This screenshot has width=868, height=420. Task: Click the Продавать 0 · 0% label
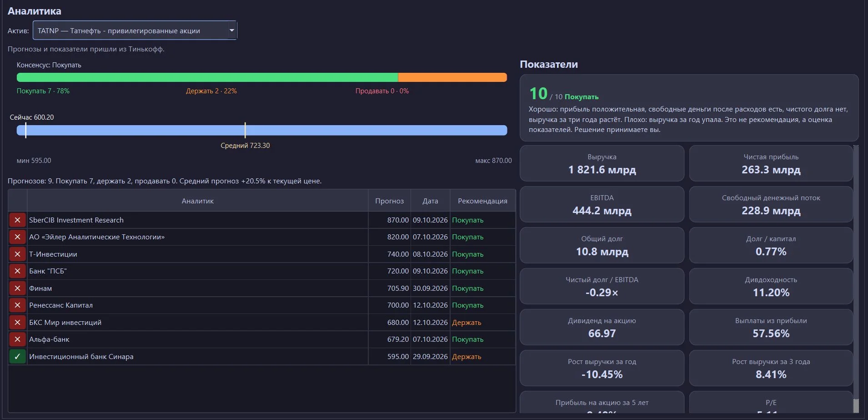tap(382, 91)
